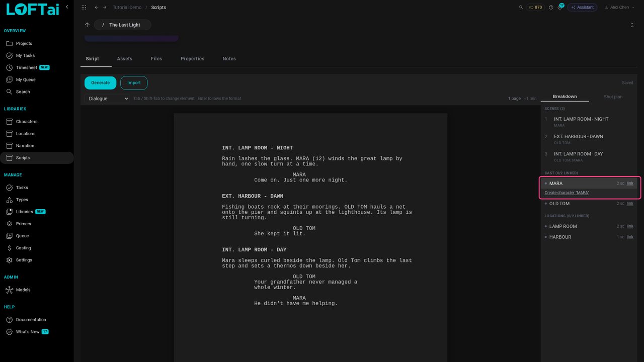Screen dimensions: 644x362
Task: Open notifications bell with badge
Action: (x=560, y=7)
